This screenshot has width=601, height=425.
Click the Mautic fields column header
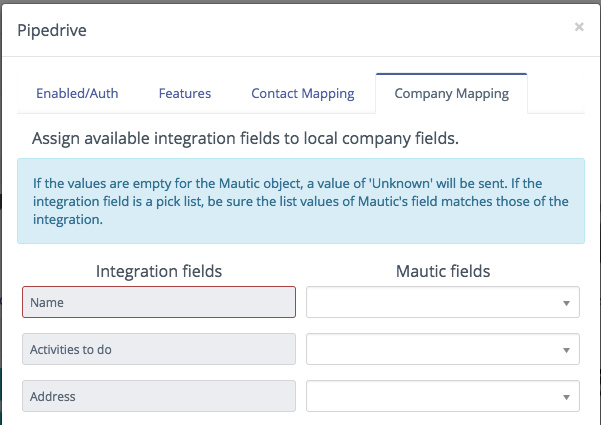point(443,271)
